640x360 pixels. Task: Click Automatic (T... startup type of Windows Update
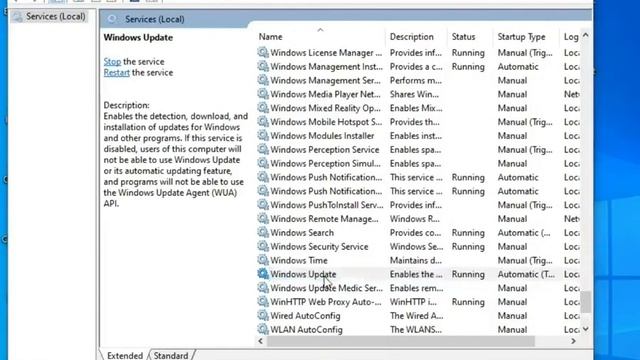pos(526,274)
